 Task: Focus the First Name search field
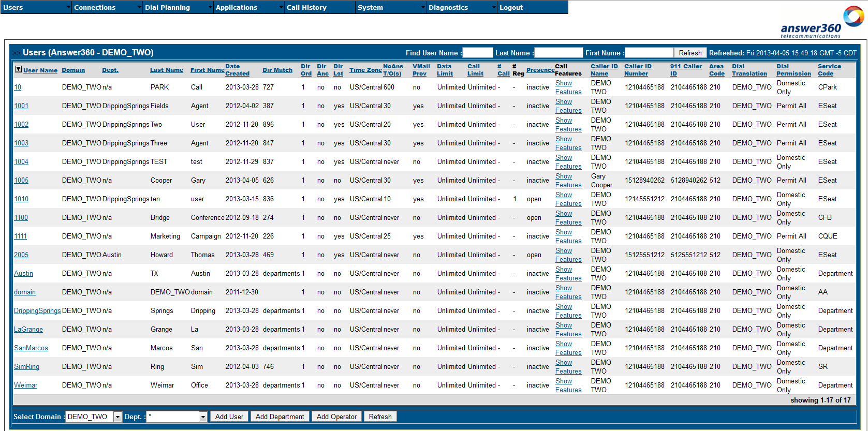click(x=649, y=53)
